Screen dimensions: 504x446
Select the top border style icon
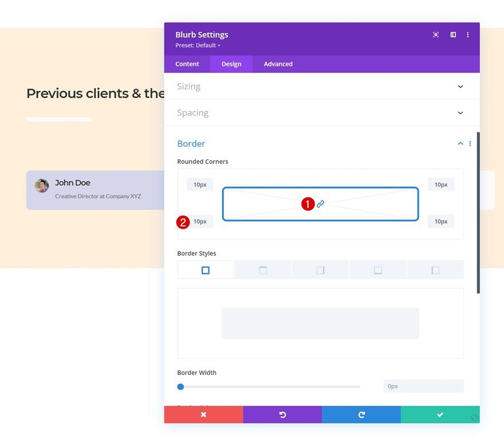[x=263, y=270]
